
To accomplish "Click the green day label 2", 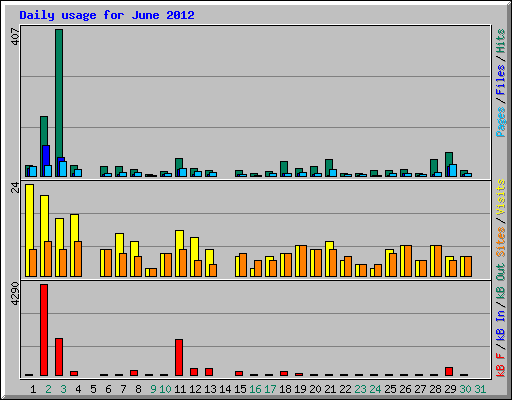I will pyautogui.click(x=48, y=389).
